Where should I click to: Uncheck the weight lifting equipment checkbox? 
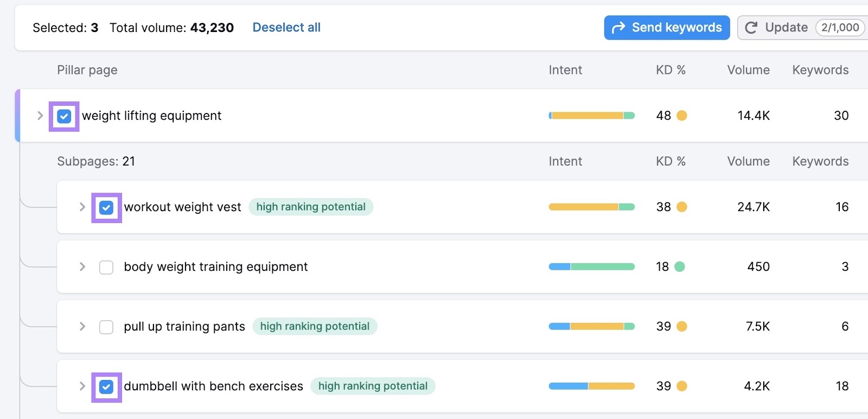64,116
